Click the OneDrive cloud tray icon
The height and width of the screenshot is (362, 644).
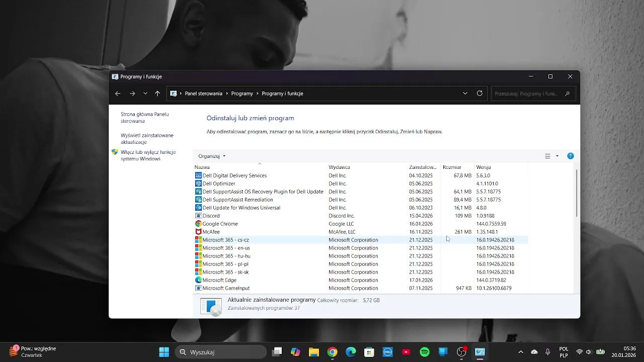pos(534,352)
